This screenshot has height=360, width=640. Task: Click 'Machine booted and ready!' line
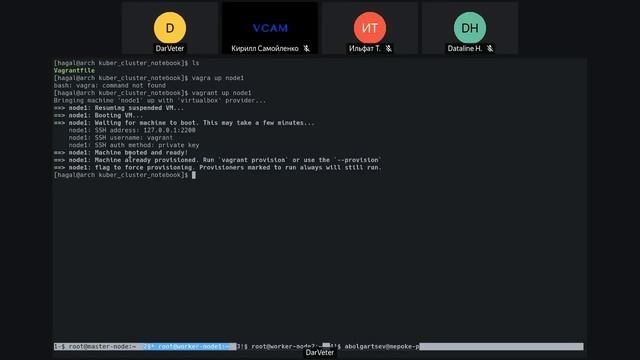tap(121, 153)
